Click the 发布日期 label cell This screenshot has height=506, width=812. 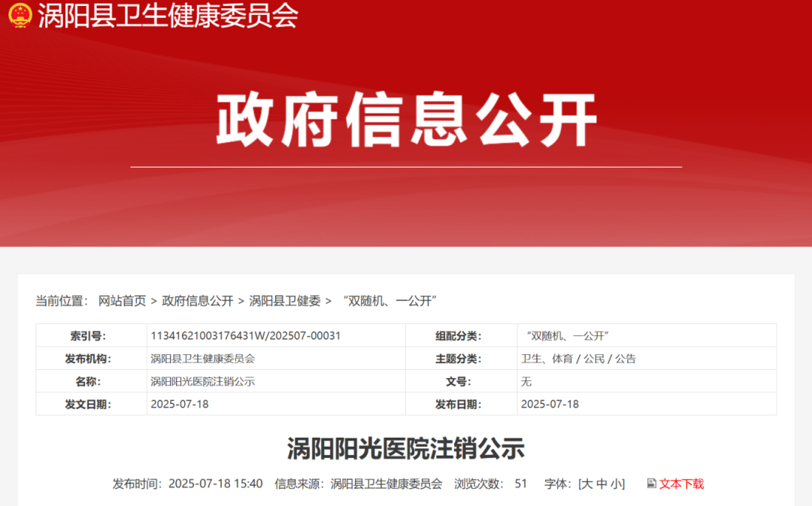[x=462, y=404]
